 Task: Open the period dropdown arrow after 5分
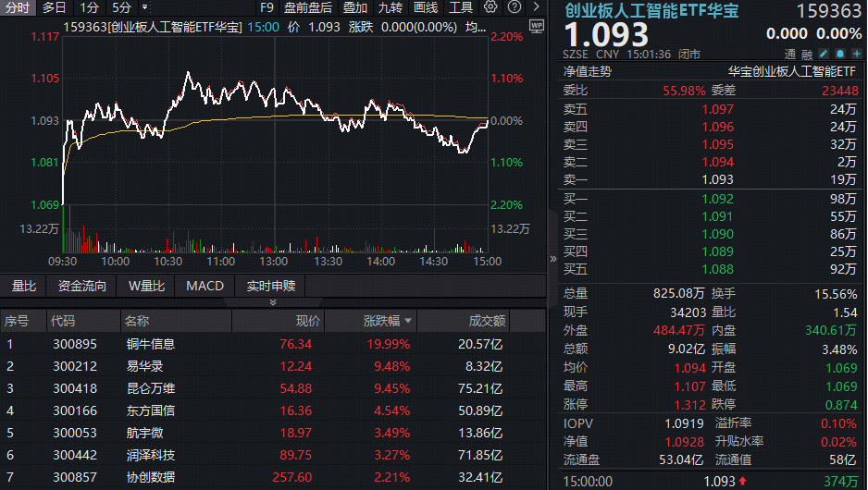143,7
